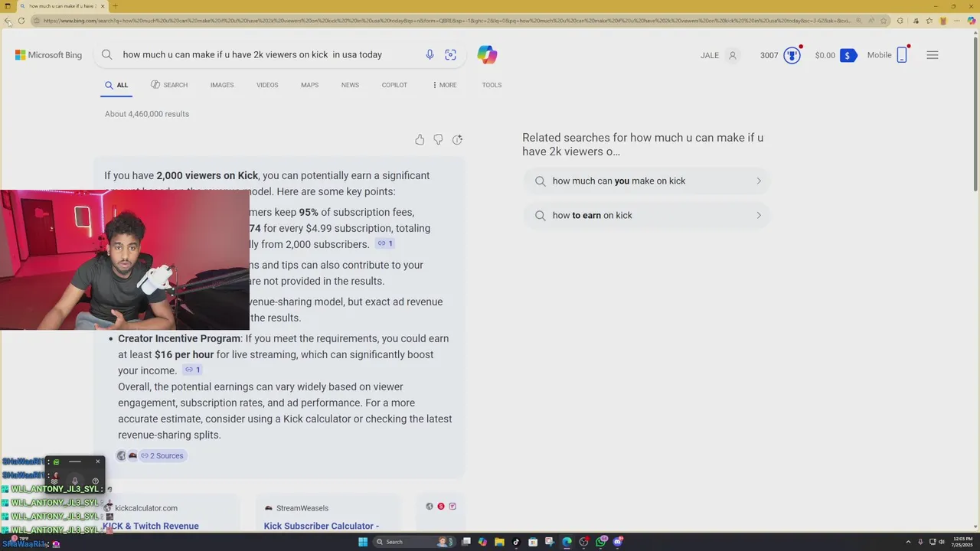Expand the MORE search categories menu
This screenshot has width=980, height=551.
(444, 85)
